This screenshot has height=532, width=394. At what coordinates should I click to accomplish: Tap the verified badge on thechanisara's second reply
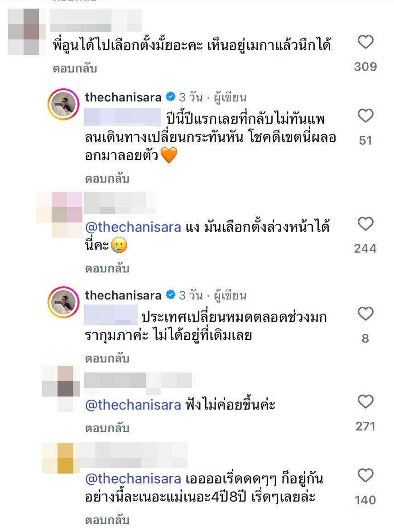point(171,295)
